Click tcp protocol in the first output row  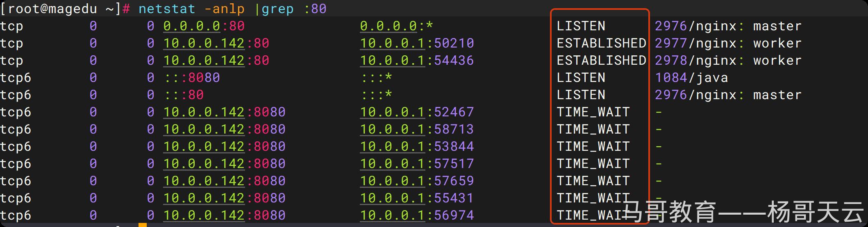click(x=11, y=26)
